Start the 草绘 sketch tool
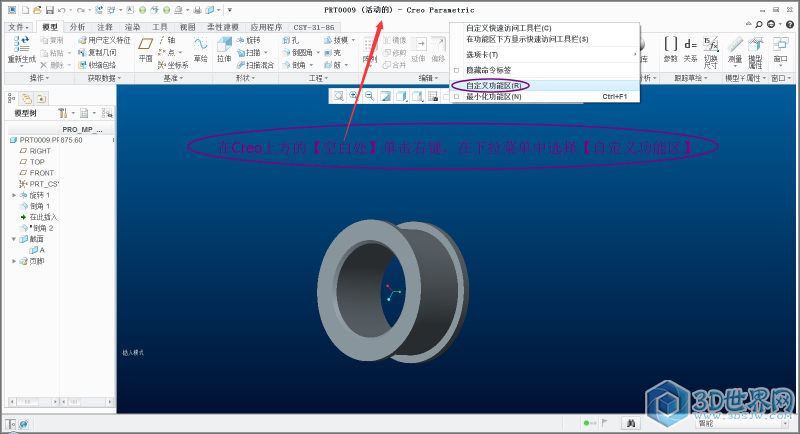Screen dimensions: 800x434 201,49
